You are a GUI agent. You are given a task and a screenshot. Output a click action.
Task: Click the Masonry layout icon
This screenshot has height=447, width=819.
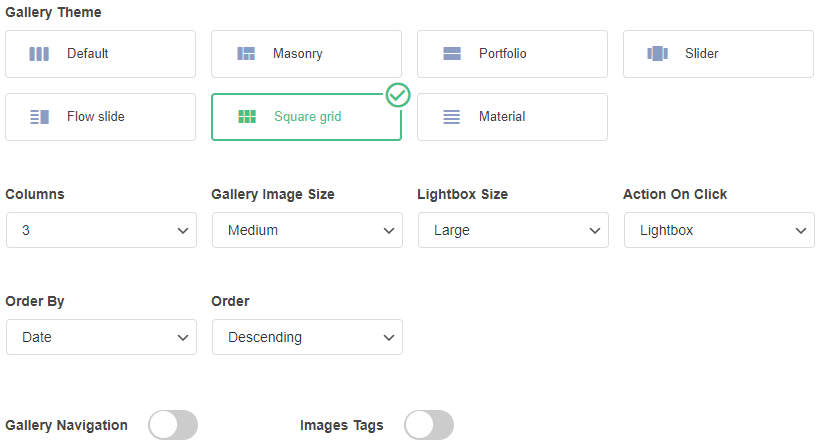tap(246, 54)
